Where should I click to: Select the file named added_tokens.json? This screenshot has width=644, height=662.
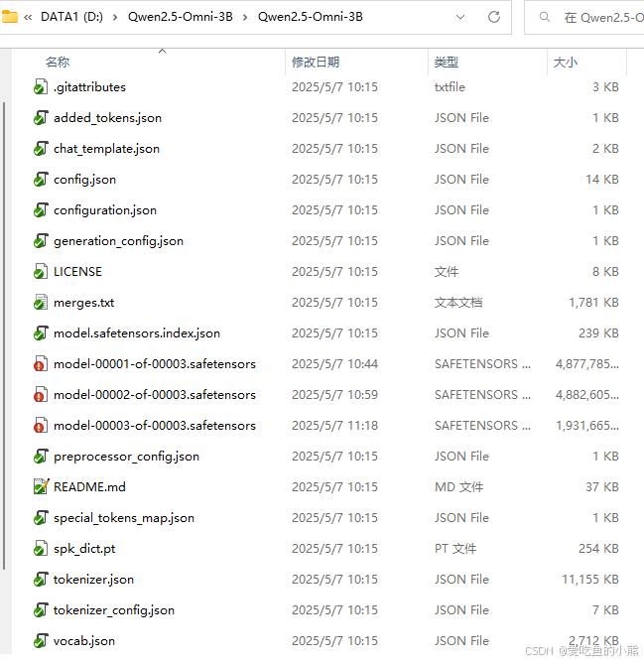coord(107,118)
